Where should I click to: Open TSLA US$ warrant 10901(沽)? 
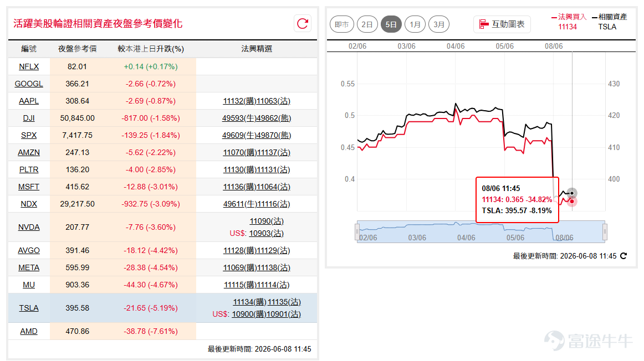tap(284, 314)
